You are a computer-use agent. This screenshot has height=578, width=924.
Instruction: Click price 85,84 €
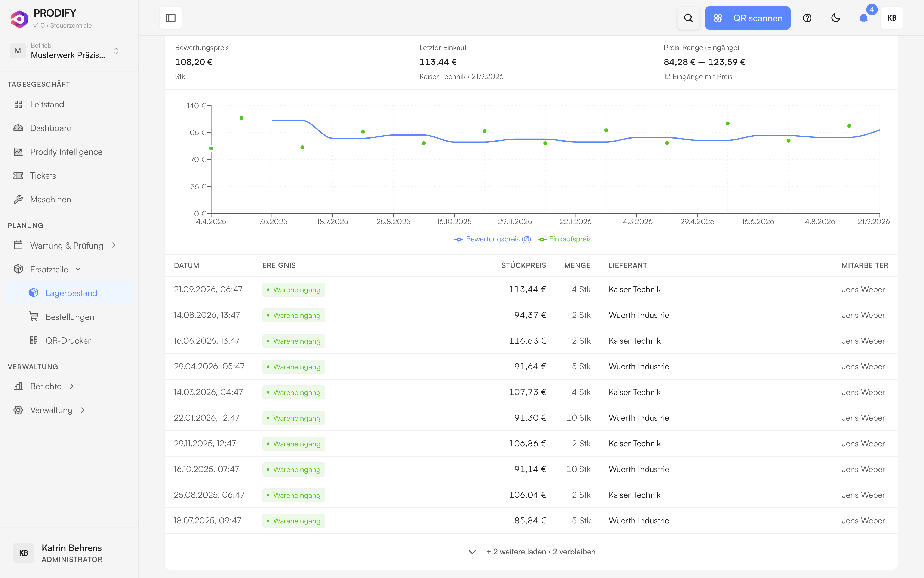click(530, 521)
